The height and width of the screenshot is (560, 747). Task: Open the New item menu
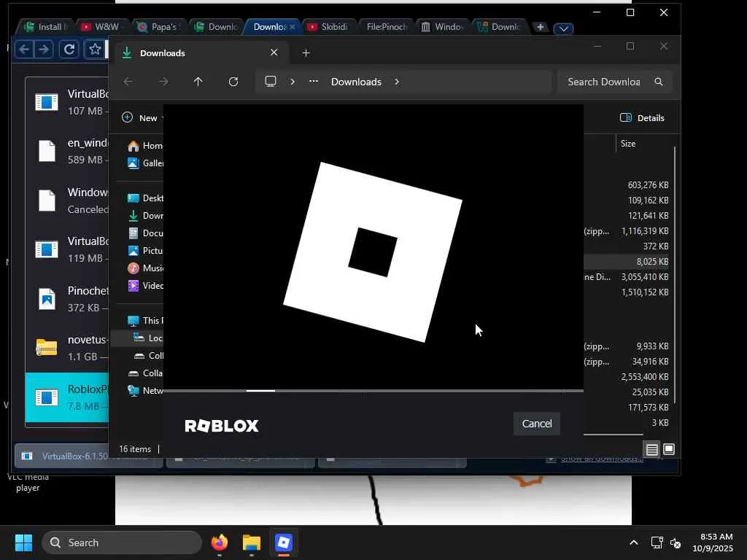[x=142, y=117]
